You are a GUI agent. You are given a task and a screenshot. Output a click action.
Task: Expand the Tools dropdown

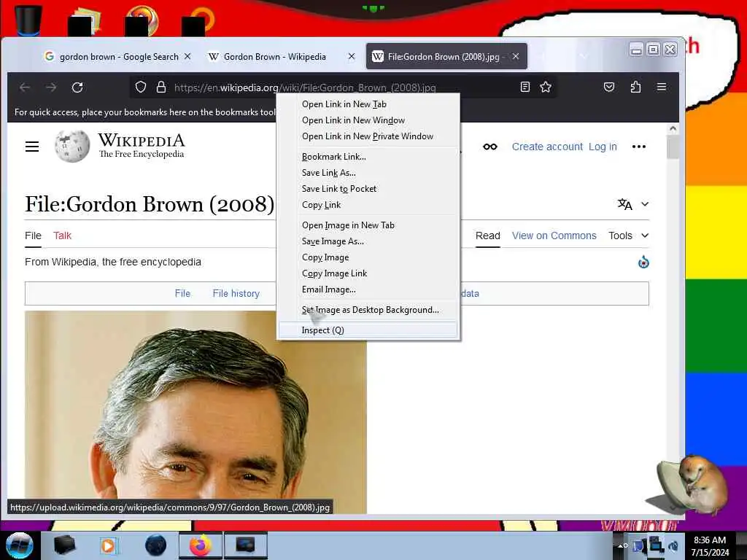click(x=629, y=236)
